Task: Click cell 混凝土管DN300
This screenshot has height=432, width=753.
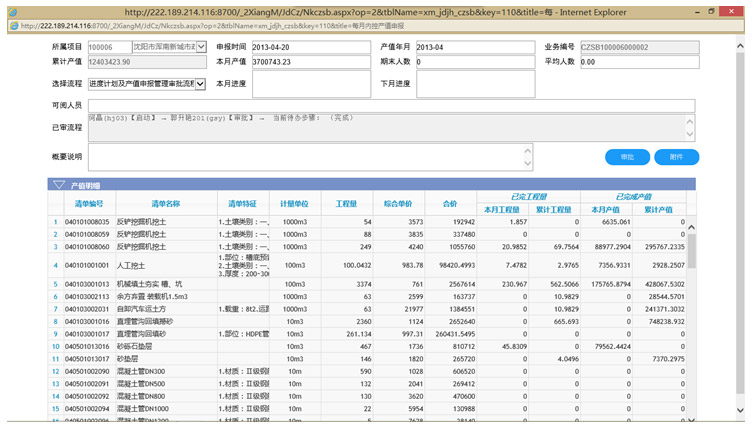Action: tap(141, 372)
